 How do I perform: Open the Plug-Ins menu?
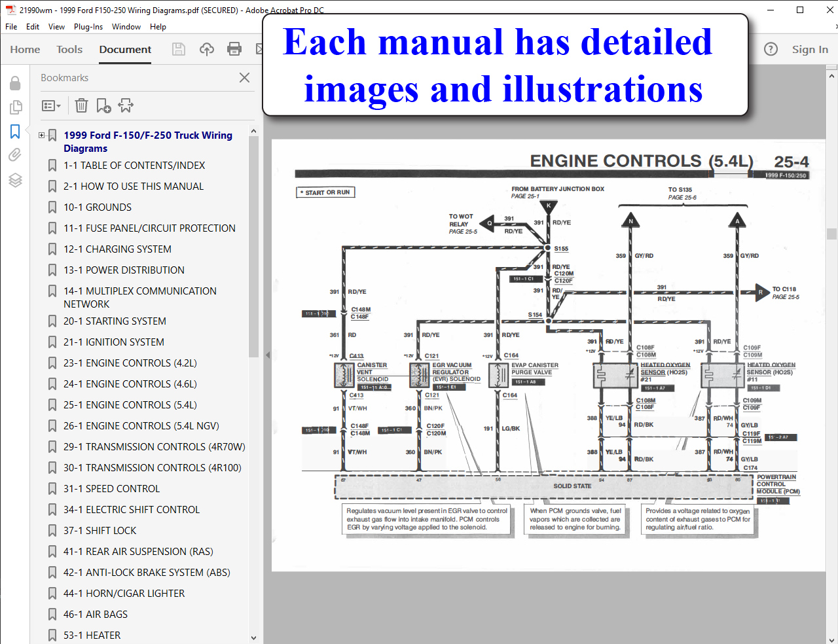point(88,27)
